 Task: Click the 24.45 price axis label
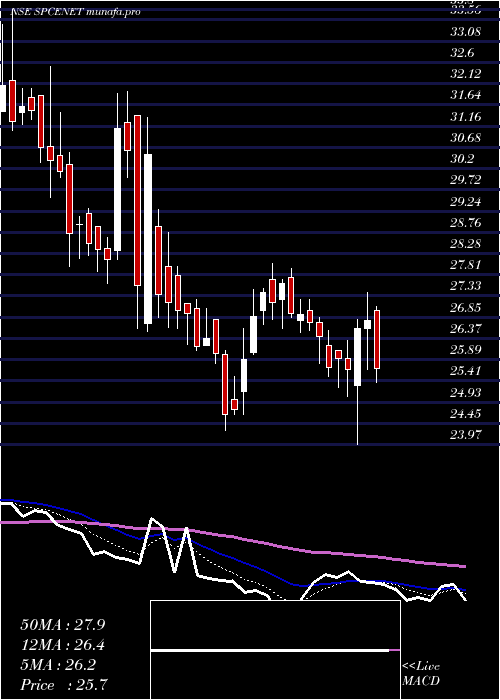[x=466, y=414]
